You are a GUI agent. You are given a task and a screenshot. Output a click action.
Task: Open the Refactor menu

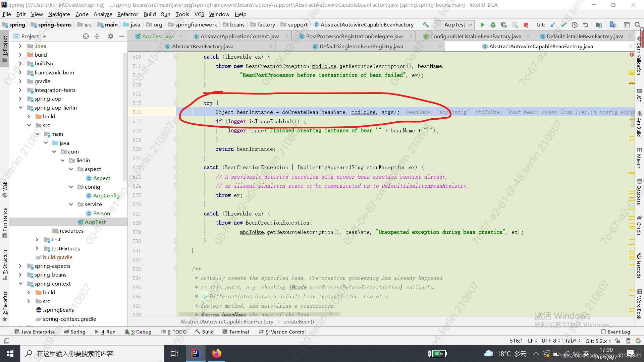pos(127,14)
